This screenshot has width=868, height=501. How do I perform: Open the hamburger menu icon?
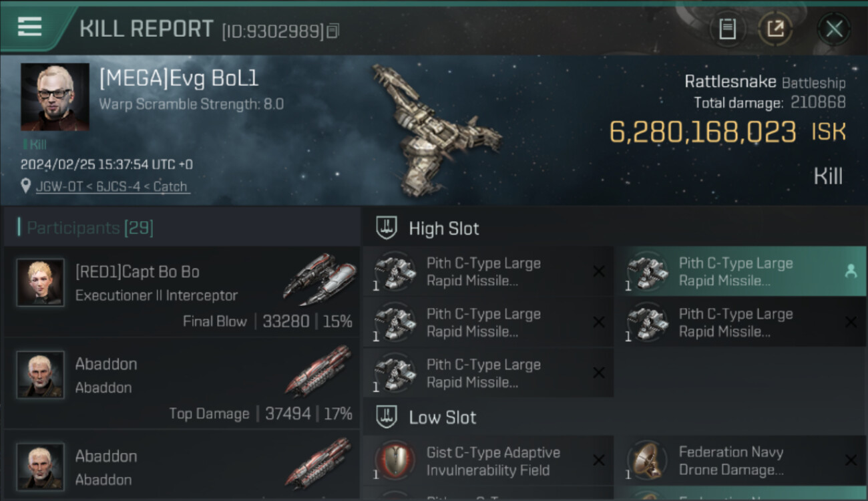click(29, 27)
